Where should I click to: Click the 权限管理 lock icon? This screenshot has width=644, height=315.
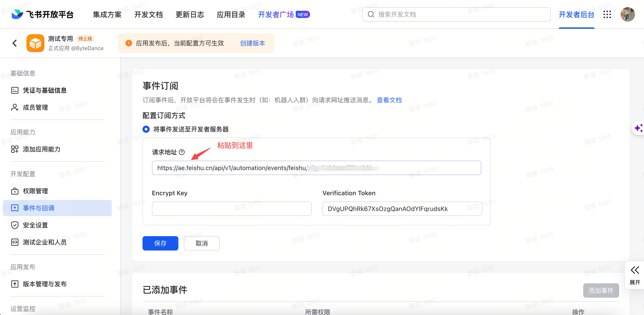click(15, 191)
